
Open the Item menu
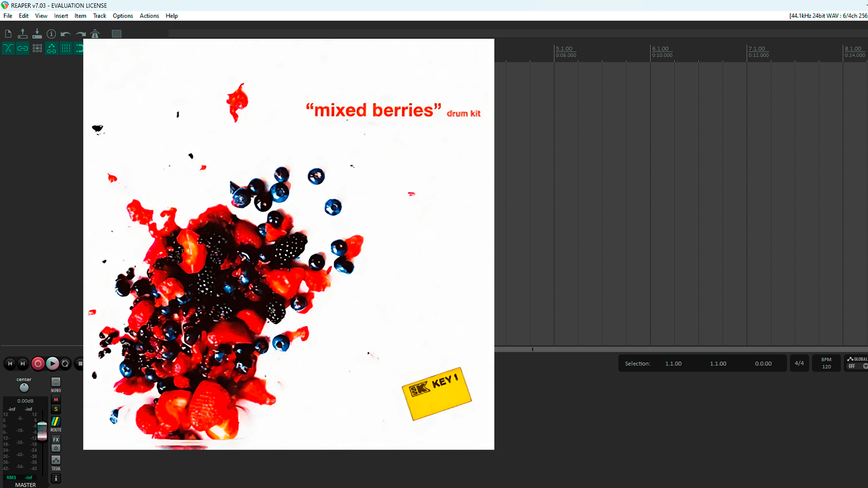81,16
